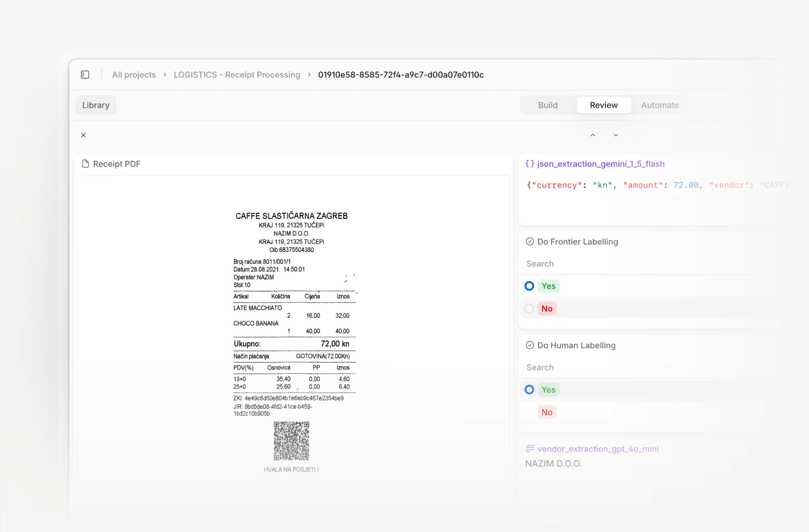Click the Oib:68375504380 line
Screen dimensions: 809x532
(292, 250)
